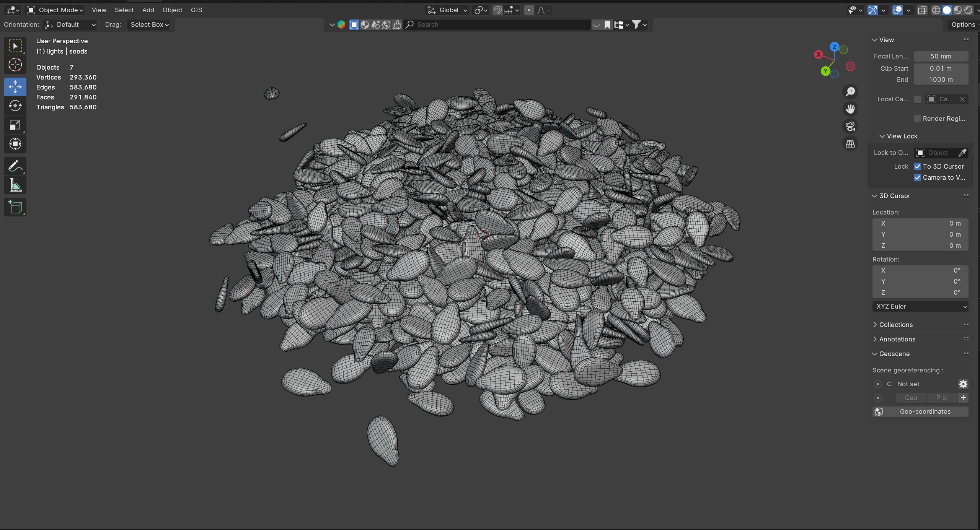
Task: Switch to wireframe viewport shading
Action: click(x=936, y=10)
